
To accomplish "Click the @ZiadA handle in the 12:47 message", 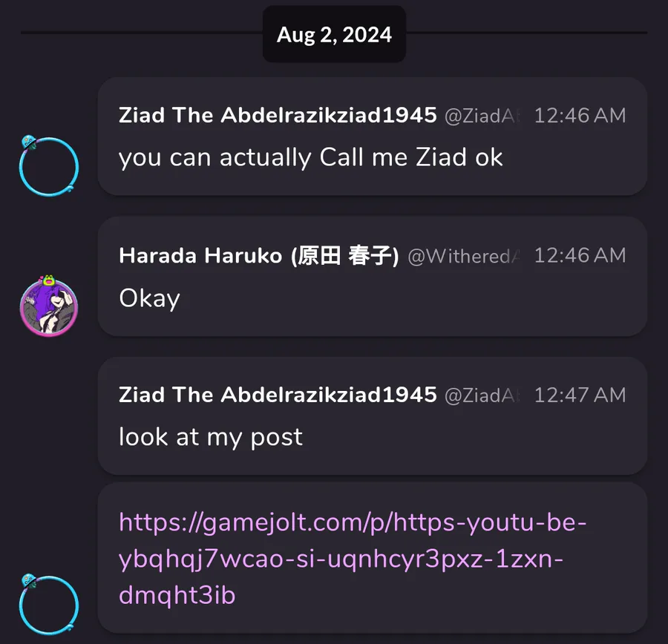I will pyautogui.click(x=482, y=395).
